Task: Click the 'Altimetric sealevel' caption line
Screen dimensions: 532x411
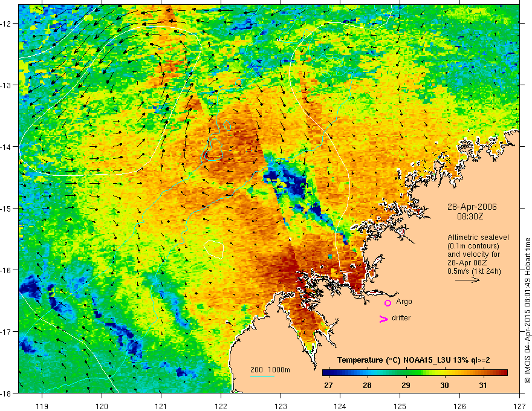Action: point(478,238)
